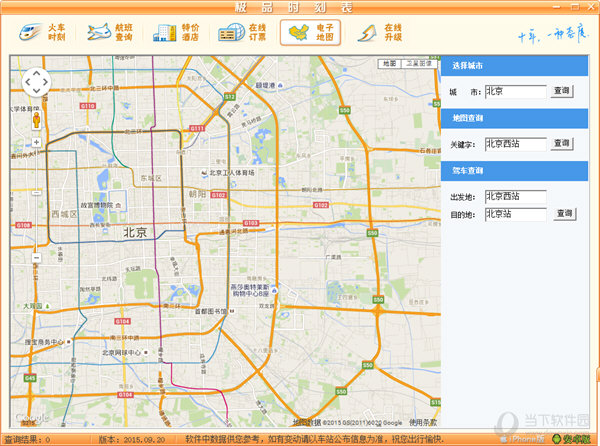Viewport: 600px width, 446px height.
Task: Click the Street View pegman icon
Action: 36,120
